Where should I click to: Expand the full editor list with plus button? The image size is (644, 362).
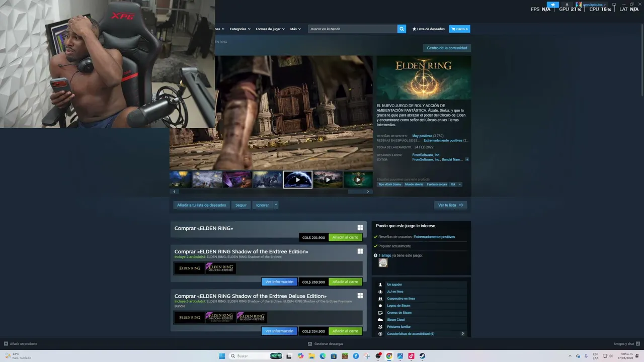467,159
